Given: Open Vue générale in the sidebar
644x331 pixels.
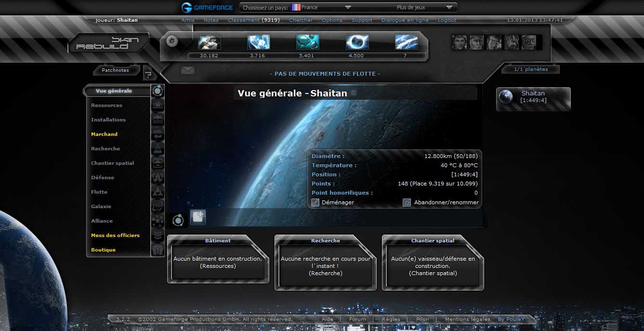Looking at the screenshot, I should click(114, 91).
